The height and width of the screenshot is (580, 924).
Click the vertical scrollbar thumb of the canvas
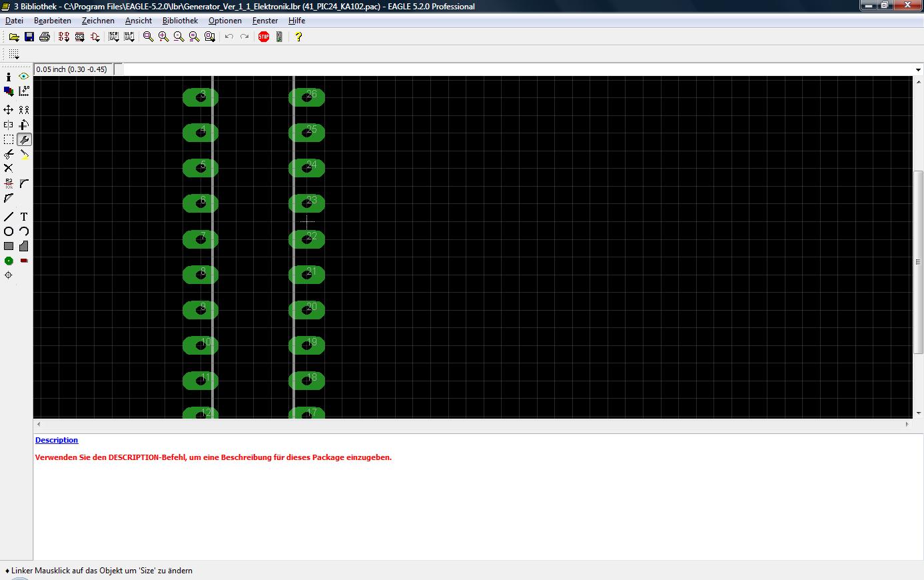[x=918, y=261]
